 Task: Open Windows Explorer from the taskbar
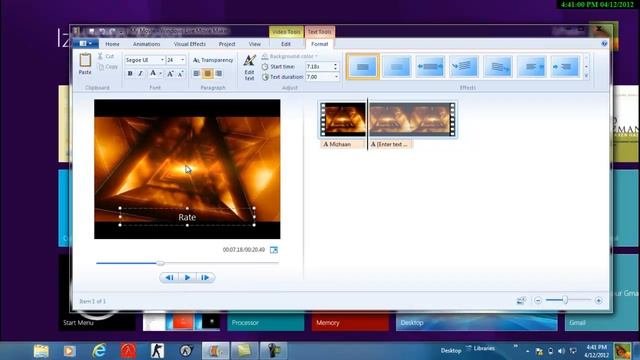point(41,351)
